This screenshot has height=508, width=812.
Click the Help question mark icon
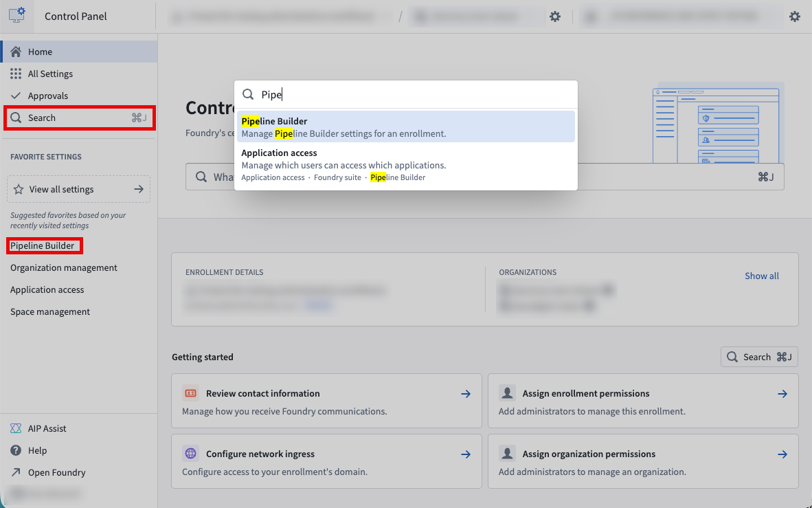pyautogui.click(x=16, y=450)
